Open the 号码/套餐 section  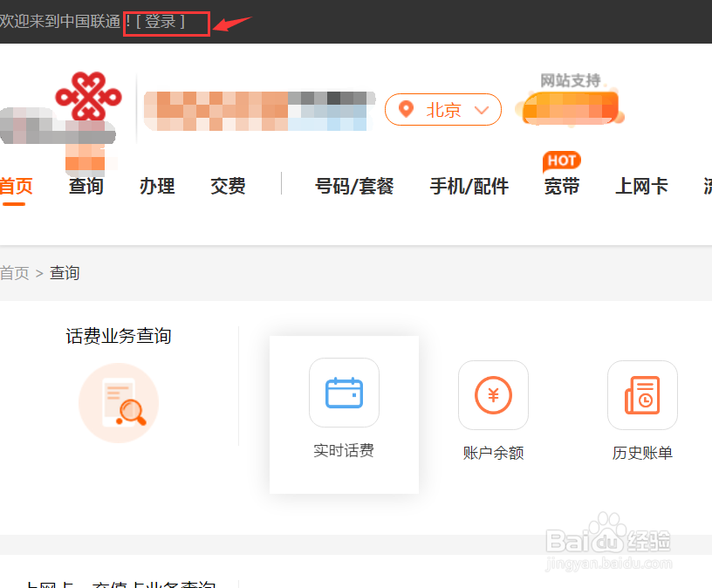click(353, 186)
